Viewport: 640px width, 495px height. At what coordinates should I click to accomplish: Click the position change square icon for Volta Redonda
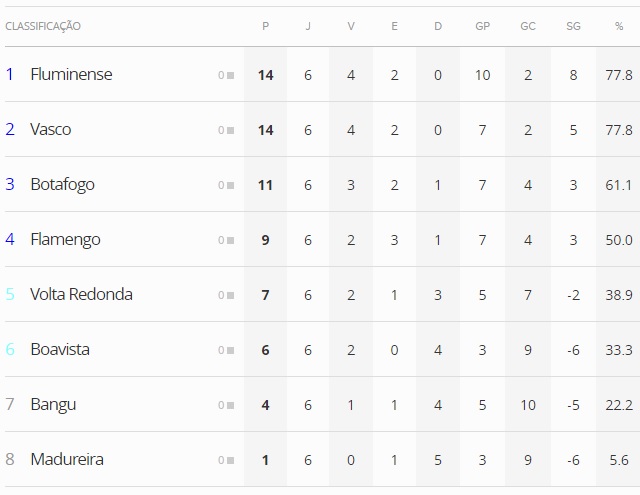tap(231, 295)
